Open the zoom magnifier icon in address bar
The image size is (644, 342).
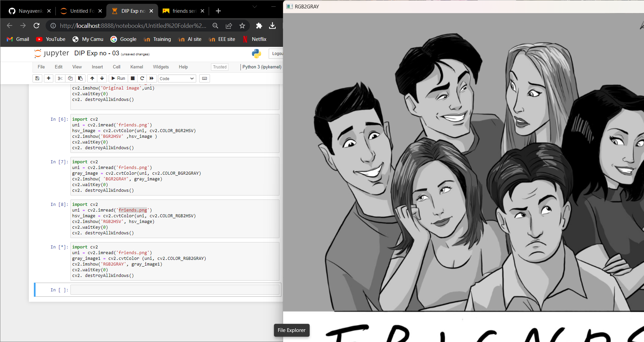(215, 26)
